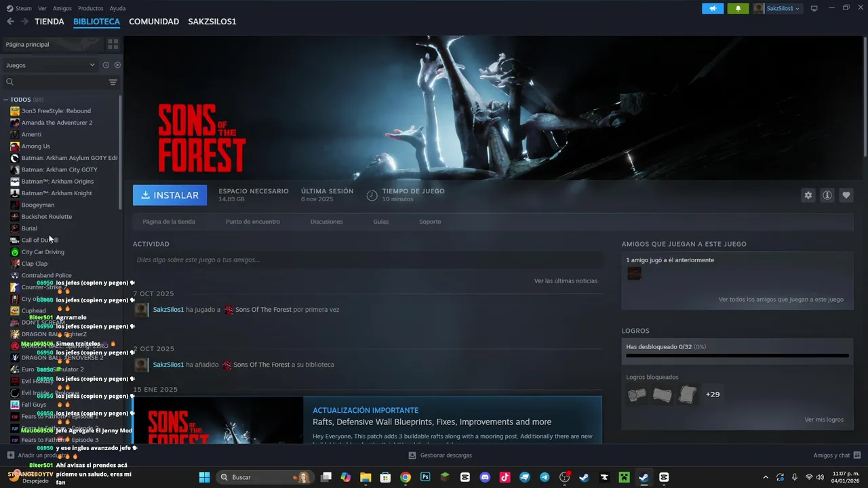The image size is (868, 488).
Task: Open Telegram from taskbar
Action: [x=545, y=477]
